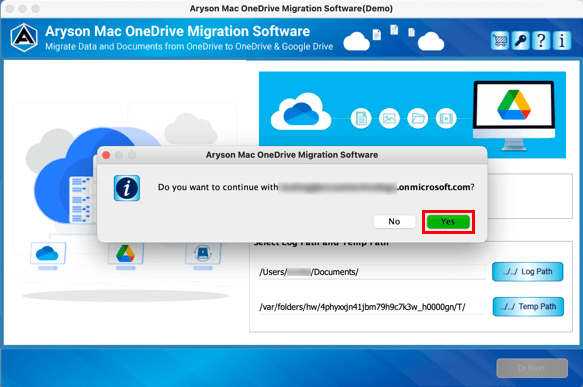Click the folder circle icon in banner
Viewport: 583px width, 387px height.
418,119
